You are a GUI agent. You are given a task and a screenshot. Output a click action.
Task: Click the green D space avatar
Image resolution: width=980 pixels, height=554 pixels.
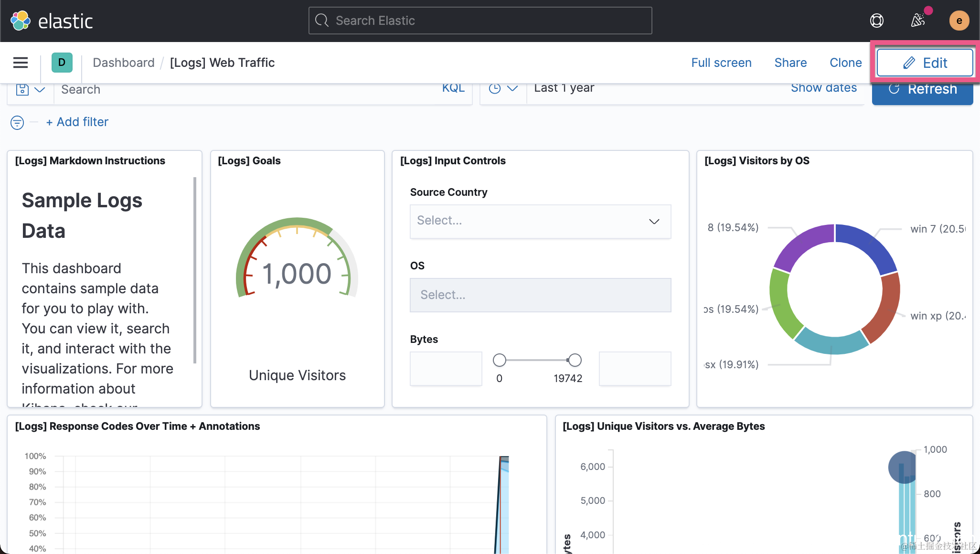[x=62, y=63]
